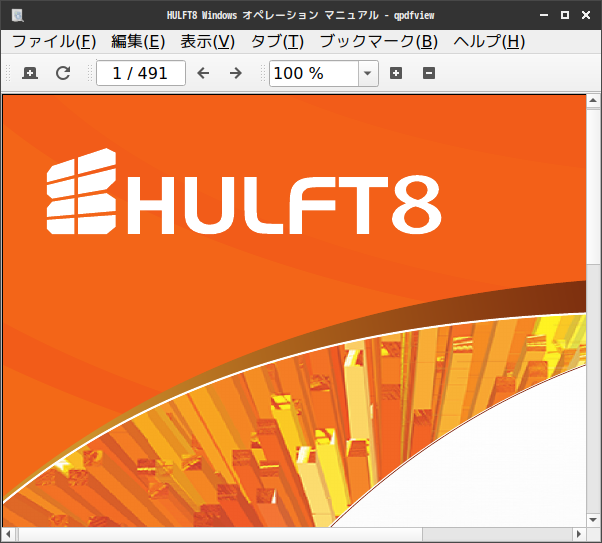
Task: Refresh the document with reload icon
Action: pyautogui.click(x=63, y=73)
